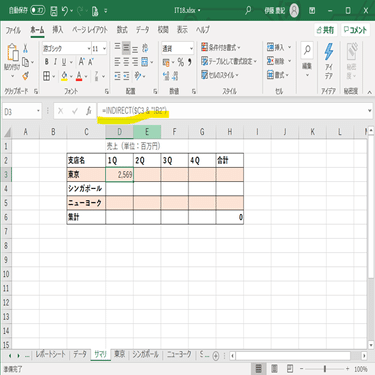Open the font name dropdown
The image size is (375, 375).
[89, 49]
